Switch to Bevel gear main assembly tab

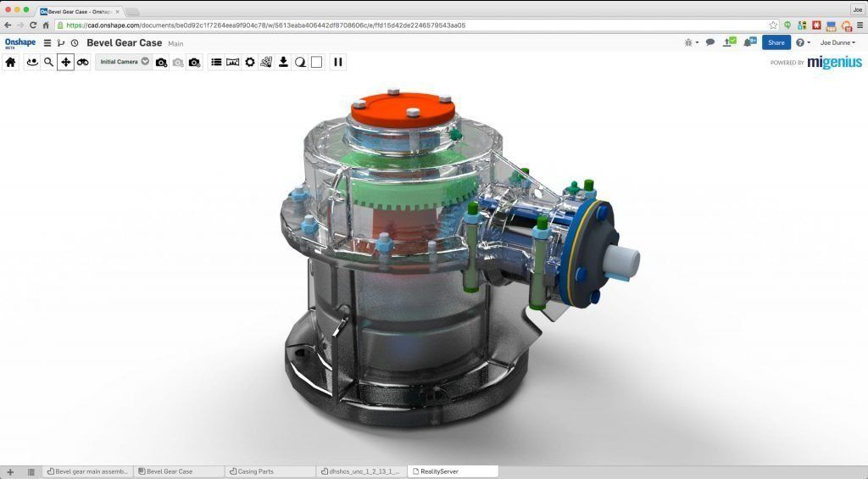(x=88, y=472)
